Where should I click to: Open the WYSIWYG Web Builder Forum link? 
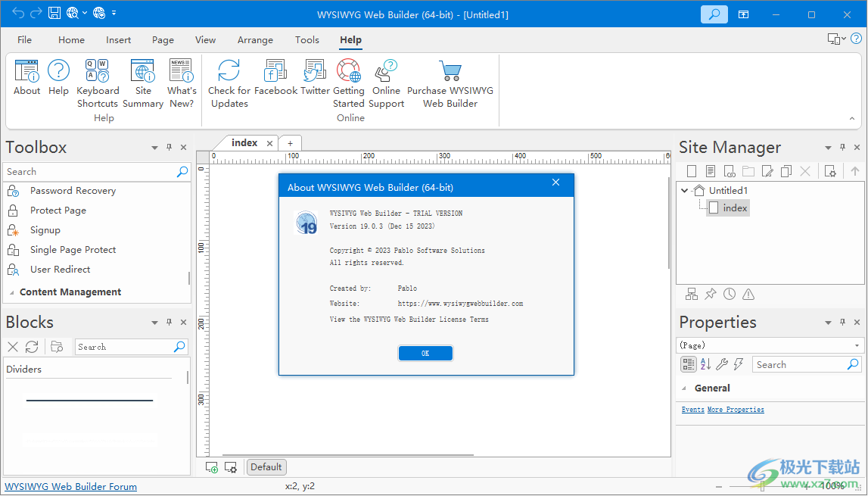[70, 486]
